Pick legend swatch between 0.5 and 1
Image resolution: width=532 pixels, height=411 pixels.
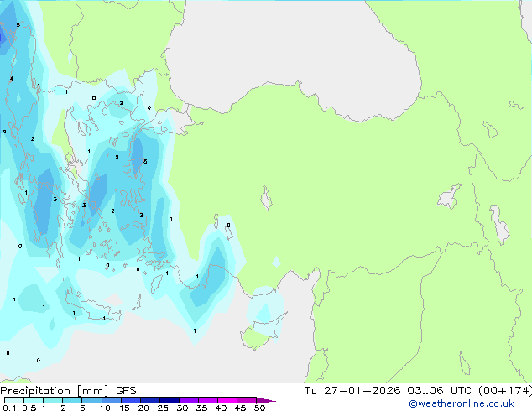34,400
